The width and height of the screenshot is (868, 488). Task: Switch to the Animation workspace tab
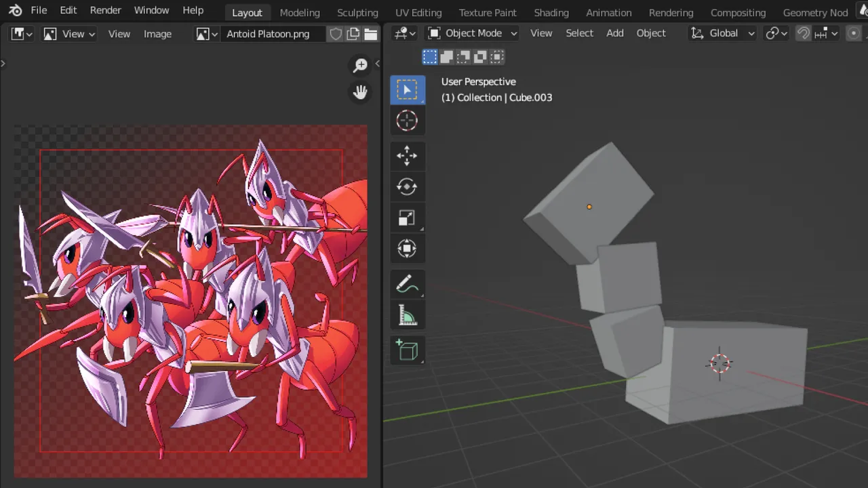[608, 12]
